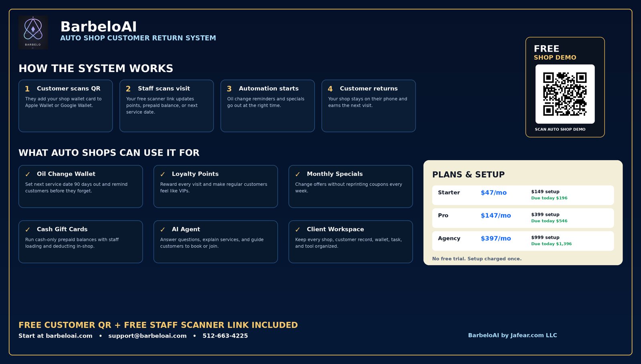
Task: Click the Due today $196 text
Action: coord(549,198)
